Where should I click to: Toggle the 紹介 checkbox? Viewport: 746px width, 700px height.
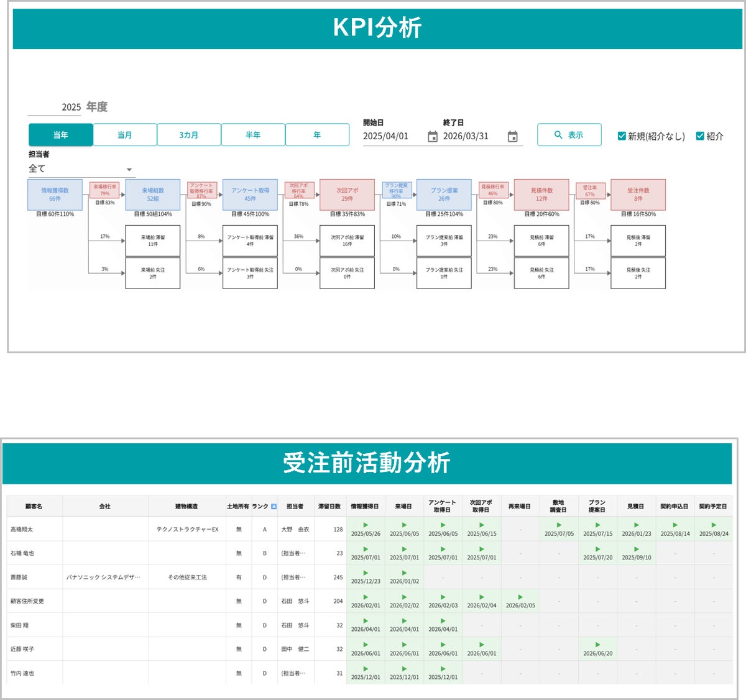pyautogui.click(x=700, y=136)
